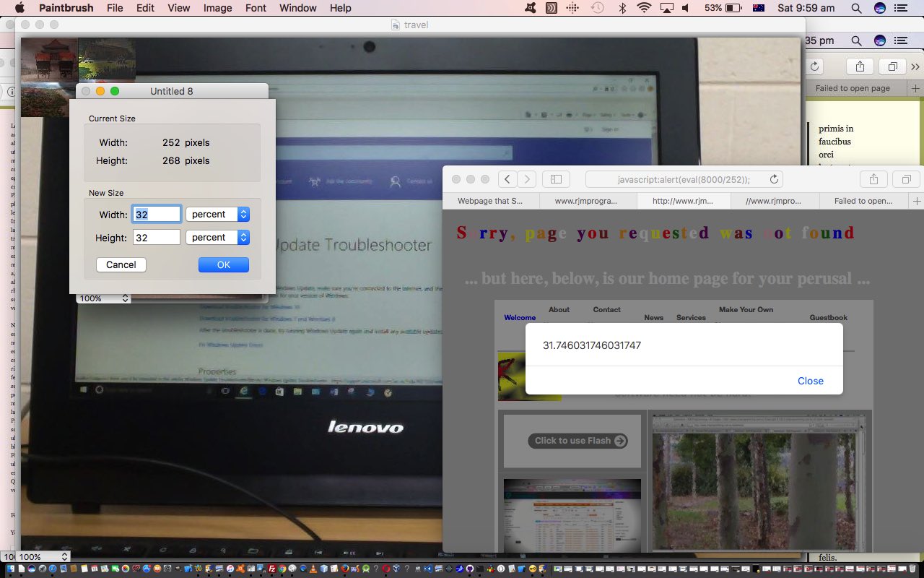Open the Welcome link on home page
The image size is (924, 578).
pyautogui.click(x=520, y=318)
